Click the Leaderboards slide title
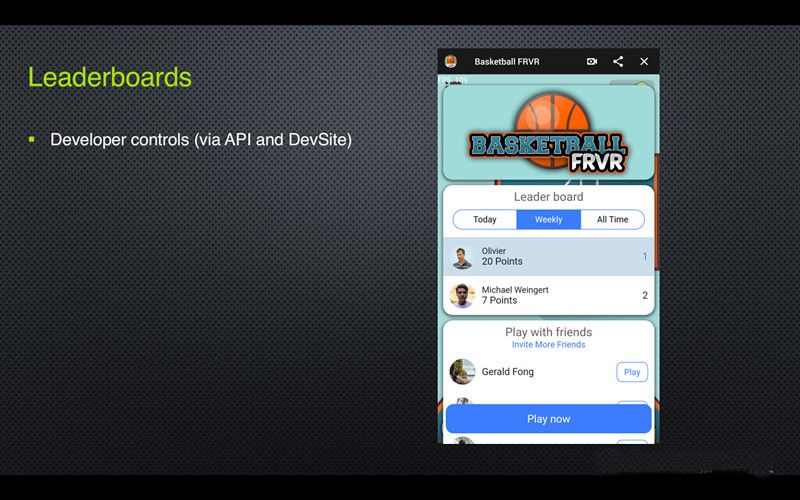The height and width of the screenshot is (500, 800). 110,77
